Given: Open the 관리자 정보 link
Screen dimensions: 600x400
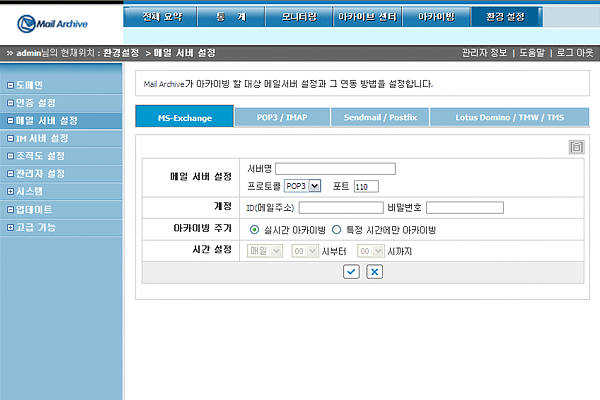Looking at the screenshot, I should pyautogui.click(x=484, y=53).
